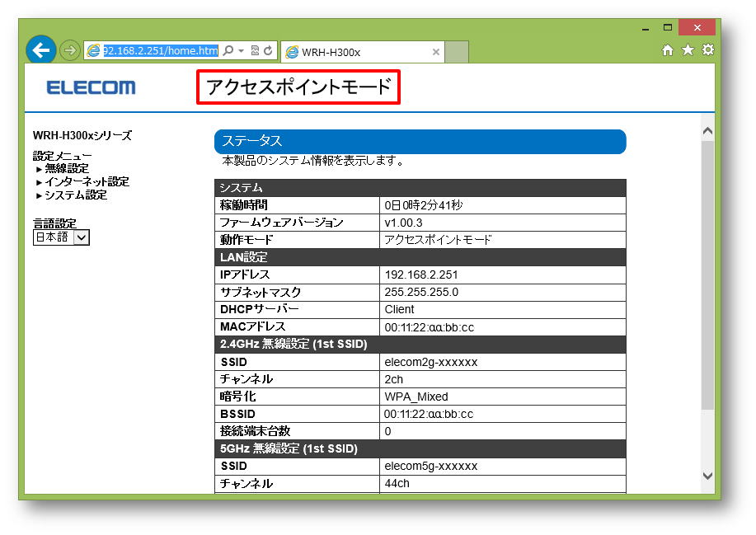Image resolution: width=756 pixels, height=535 pixels.
Task: Click the ELECOM logo
Action: [92, 87]
